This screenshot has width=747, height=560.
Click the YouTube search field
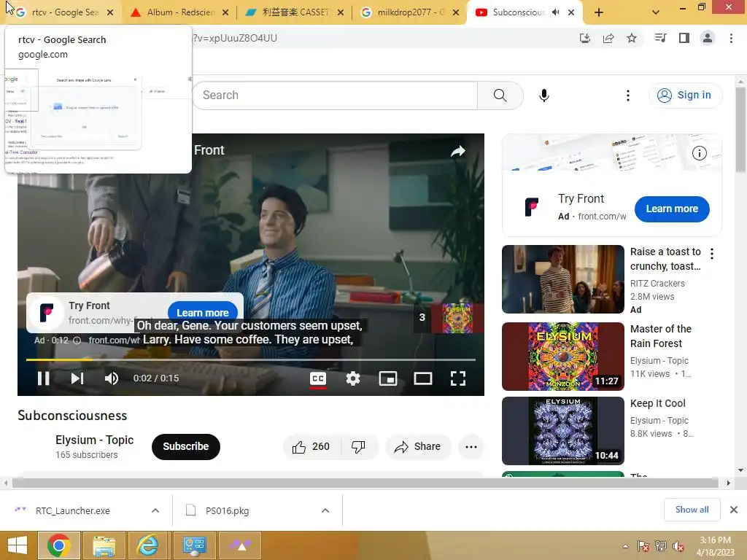point(335,96)
